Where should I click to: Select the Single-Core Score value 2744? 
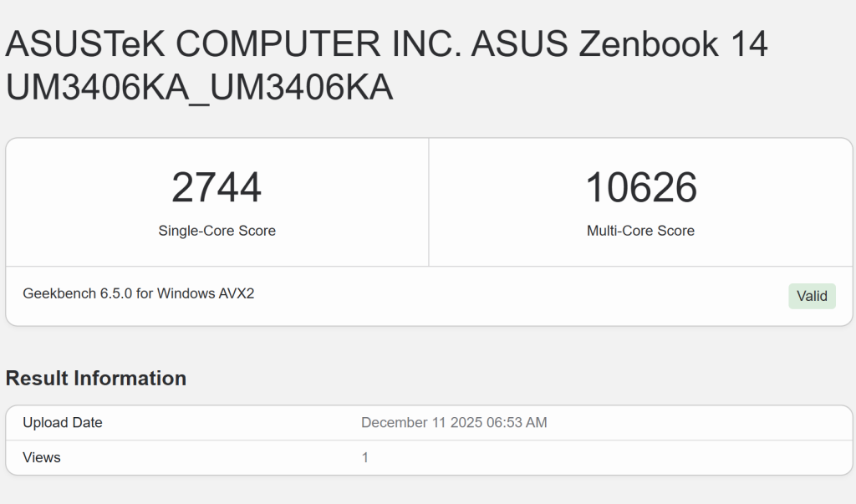217,186
